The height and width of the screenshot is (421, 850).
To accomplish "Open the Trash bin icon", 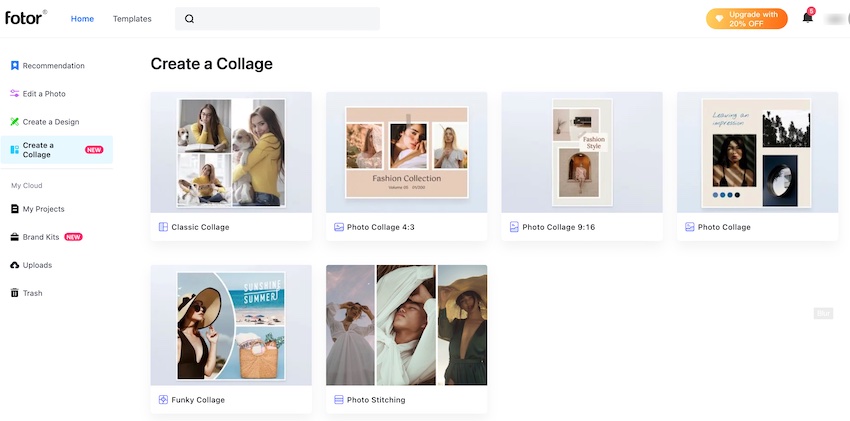I will point(15,293).
